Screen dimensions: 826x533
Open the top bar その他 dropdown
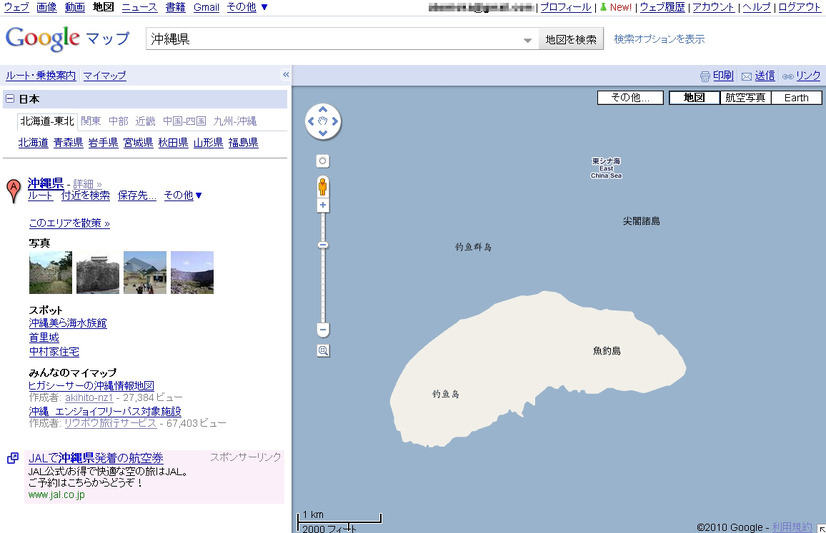coord(247,7)
